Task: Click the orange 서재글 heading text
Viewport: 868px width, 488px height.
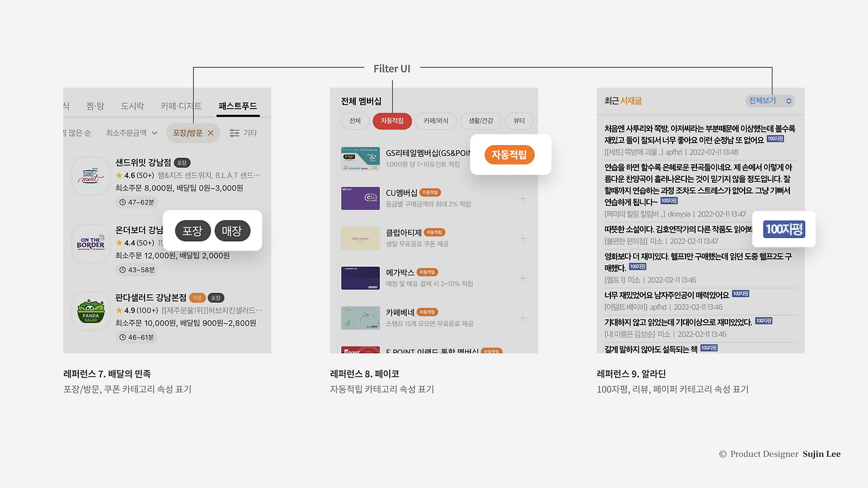Action: coord(631,101)
